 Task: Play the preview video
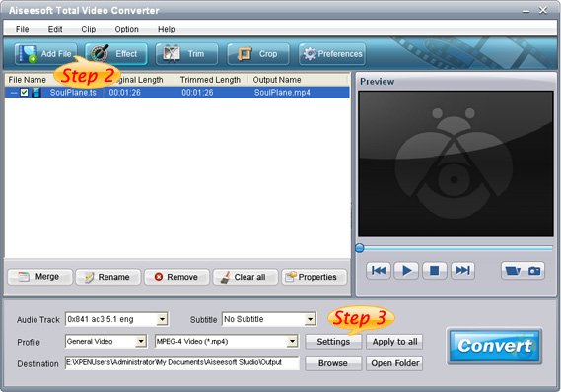pyautogui.click(x=406, y=271)
